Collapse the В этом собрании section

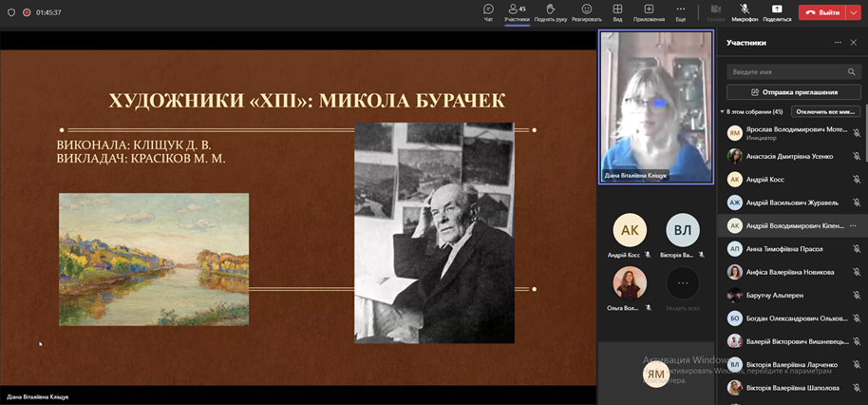pos(722,112)
